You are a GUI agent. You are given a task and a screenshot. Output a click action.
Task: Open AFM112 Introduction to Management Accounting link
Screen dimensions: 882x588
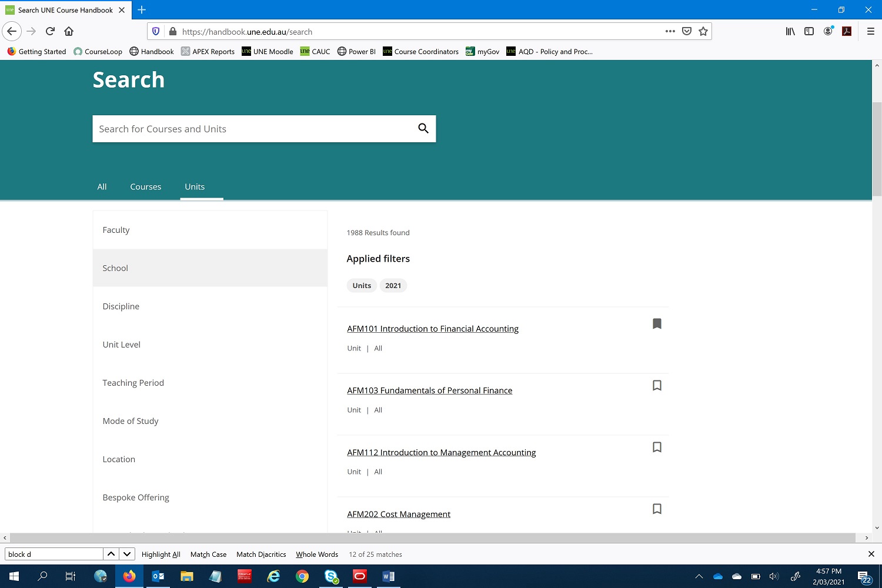[442, 452]
